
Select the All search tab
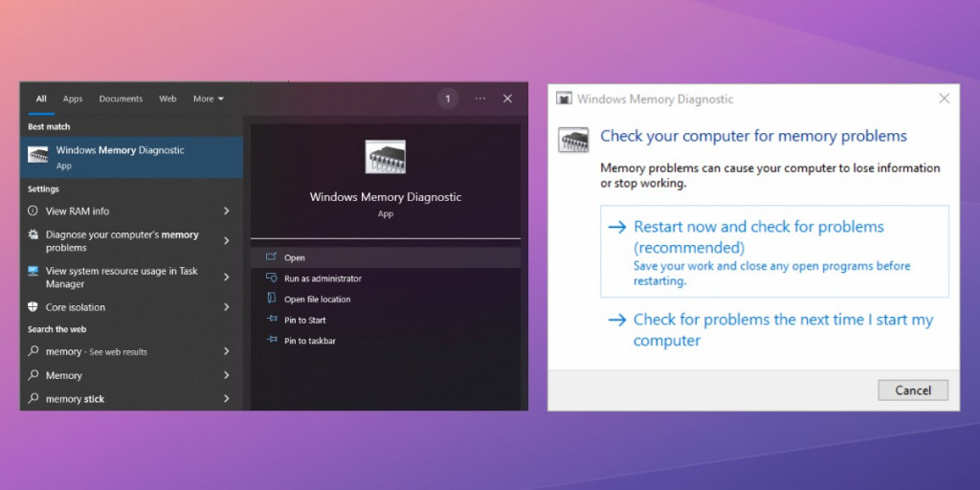[41, 99]
